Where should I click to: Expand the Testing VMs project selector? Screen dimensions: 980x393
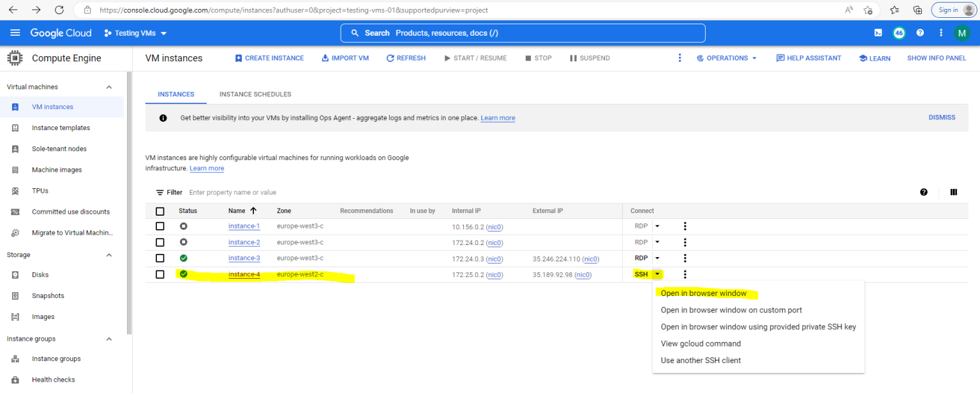[135, 33]
